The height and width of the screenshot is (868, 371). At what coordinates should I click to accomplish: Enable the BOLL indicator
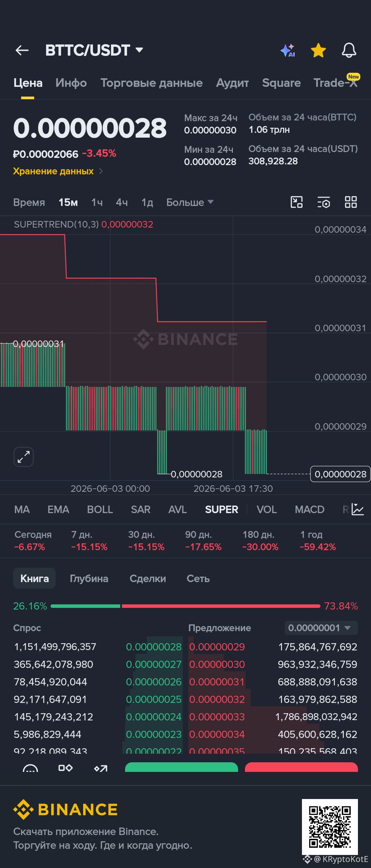pyautogui.click(x=100, y=509)
